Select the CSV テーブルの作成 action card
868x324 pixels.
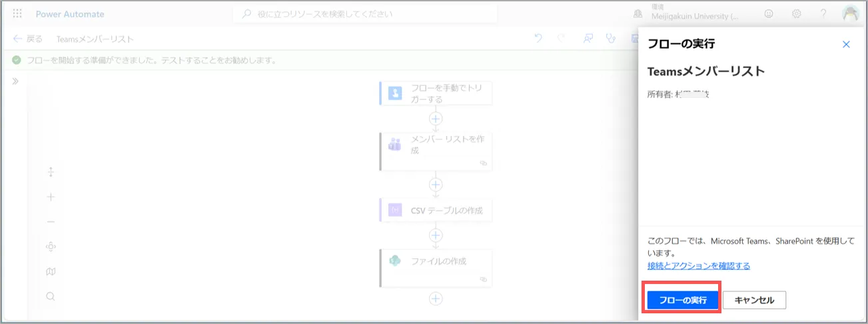[436, 211]
